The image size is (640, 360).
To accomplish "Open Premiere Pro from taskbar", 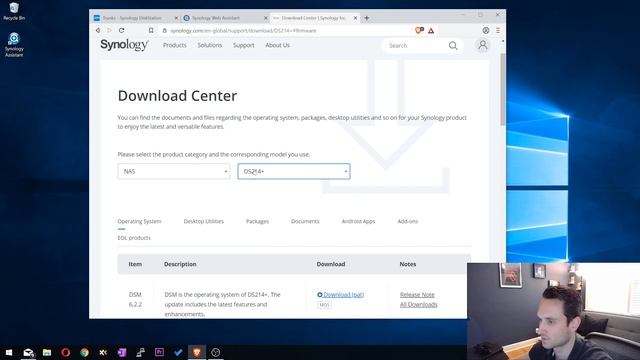I will coord(159,353).
